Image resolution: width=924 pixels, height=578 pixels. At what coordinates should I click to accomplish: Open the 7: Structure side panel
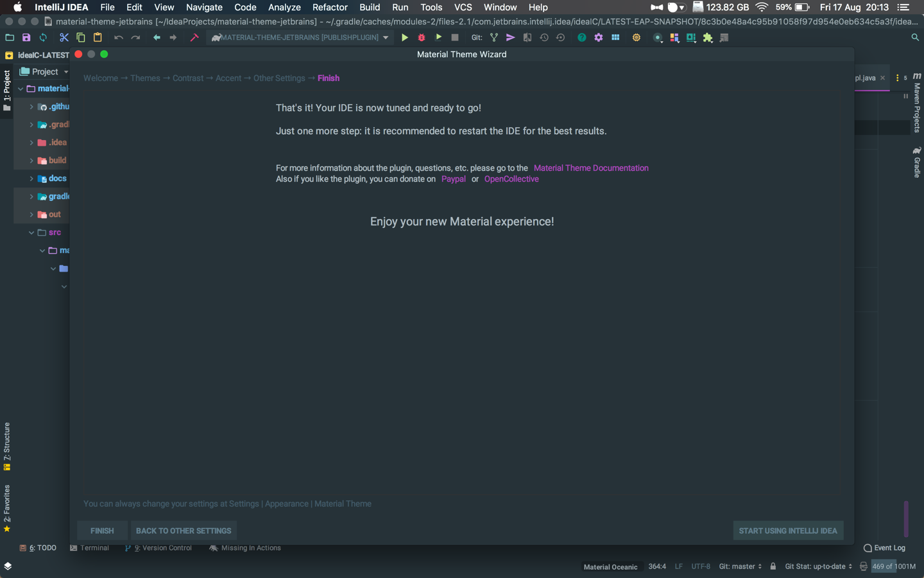click(7, 446)
